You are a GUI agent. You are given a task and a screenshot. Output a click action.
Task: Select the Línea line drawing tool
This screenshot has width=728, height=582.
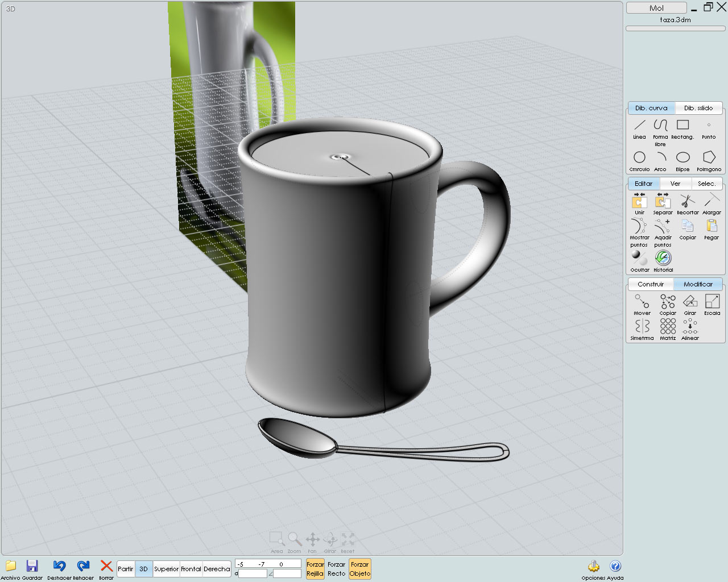639,128
